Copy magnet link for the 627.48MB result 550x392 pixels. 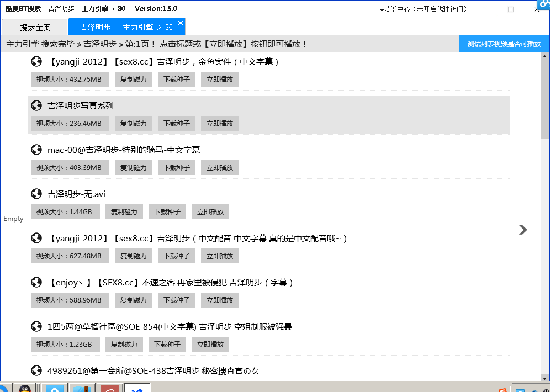pyautogui.click(x=134, y=256)
